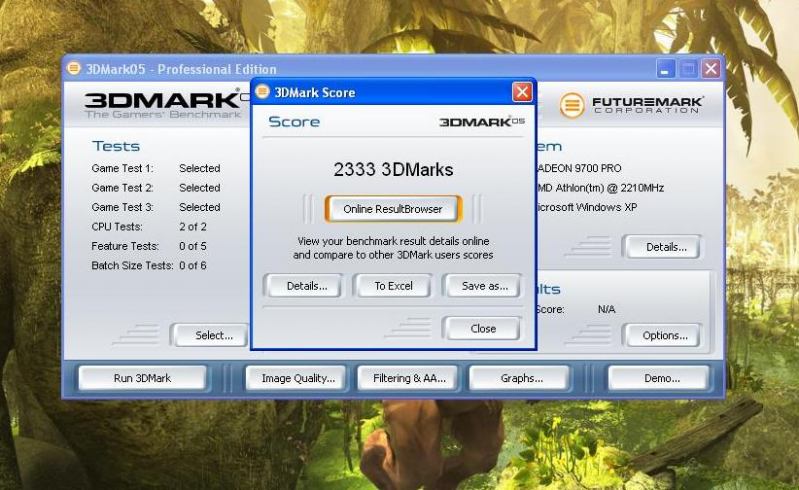Click the '2333 3DMarks' score text
799x490 pixels.
tap(393, 169)
